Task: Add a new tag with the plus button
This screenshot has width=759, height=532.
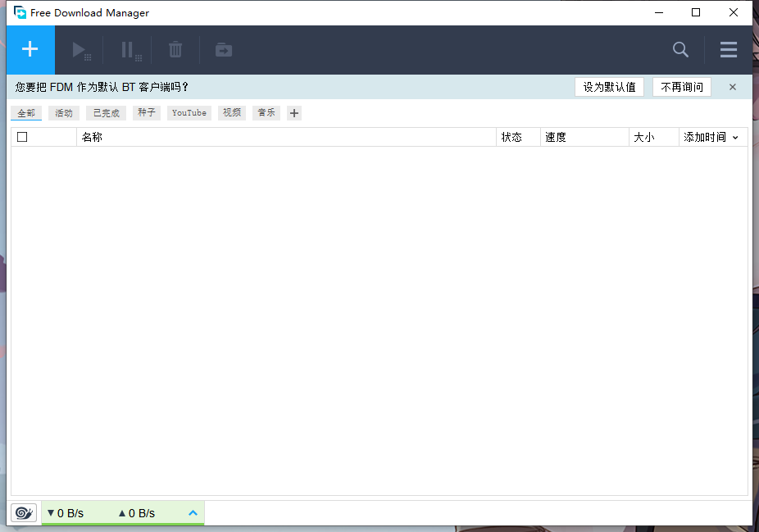Action: pyautogui.click(x=293, y=113)
